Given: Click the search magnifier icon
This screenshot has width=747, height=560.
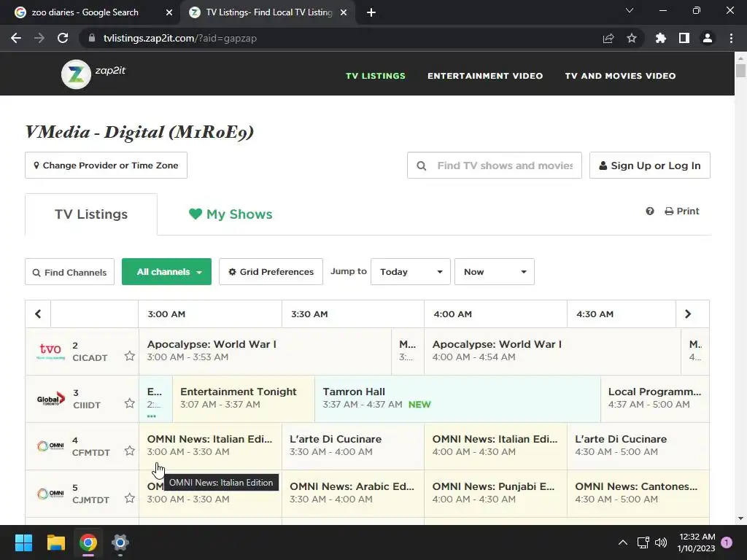Looking at the screenshot, I should pos(421,166).
